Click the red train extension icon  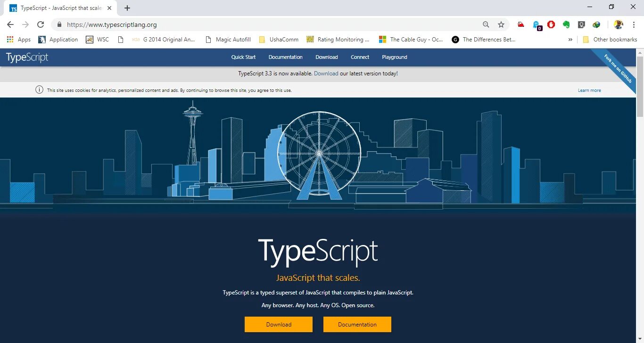coord(521,24)
